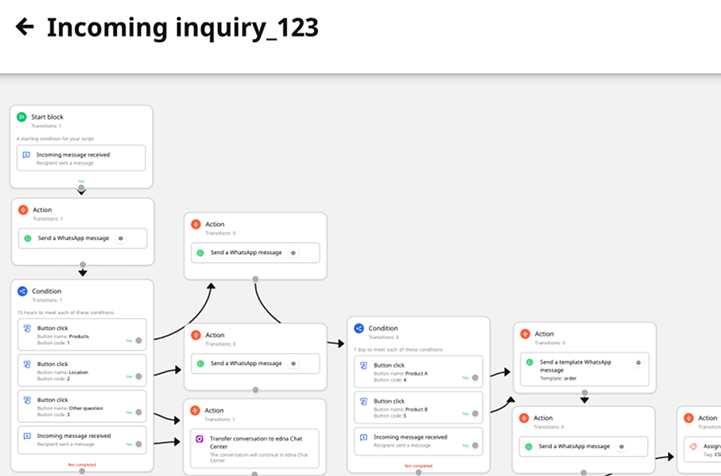Viewport: 721px width, 476px height.
Task: Click orange icon of the Action fed by Products
Action: [195, 224]
